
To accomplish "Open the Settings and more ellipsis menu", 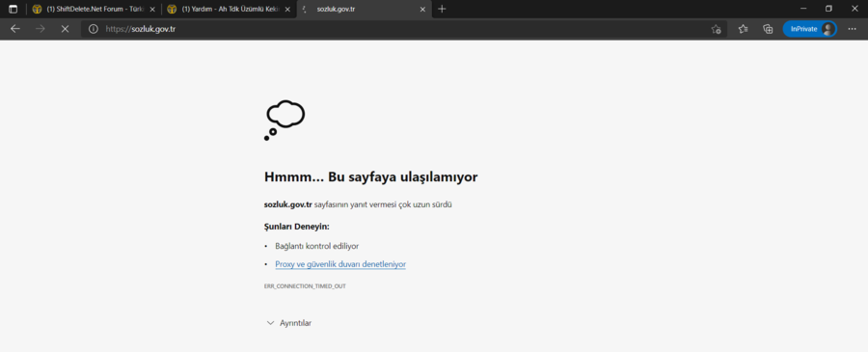I will tap(852, 29).
